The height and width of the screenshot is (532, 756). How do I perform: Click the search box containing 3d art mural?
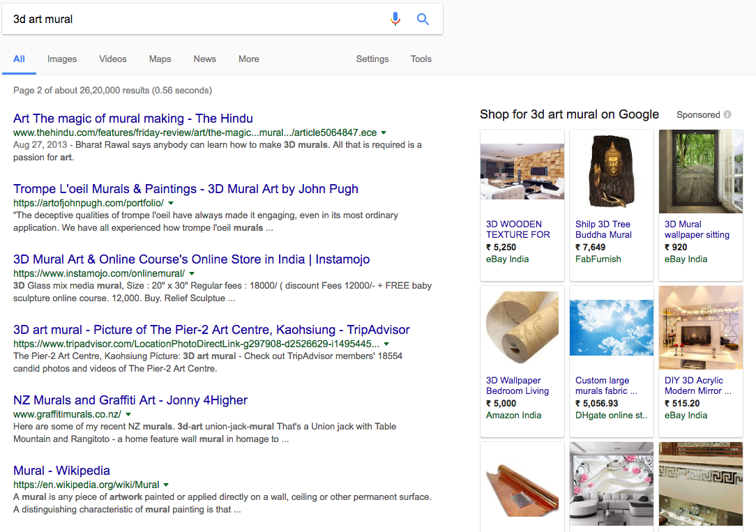click(x=195, y=20)
